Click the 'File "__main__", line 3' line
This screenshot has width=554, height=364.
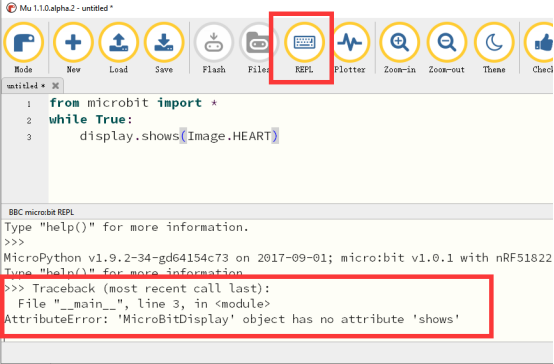point(144,304)
